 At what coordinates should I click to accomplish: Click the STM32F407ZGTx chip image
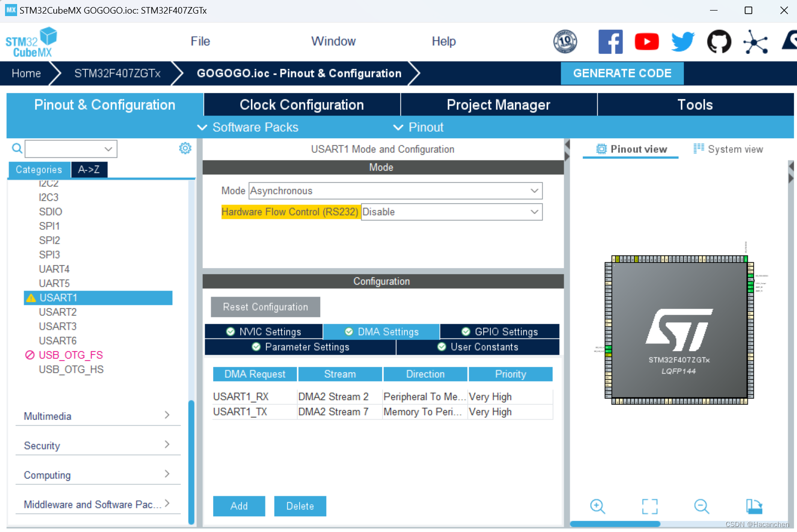pos(679,330)
